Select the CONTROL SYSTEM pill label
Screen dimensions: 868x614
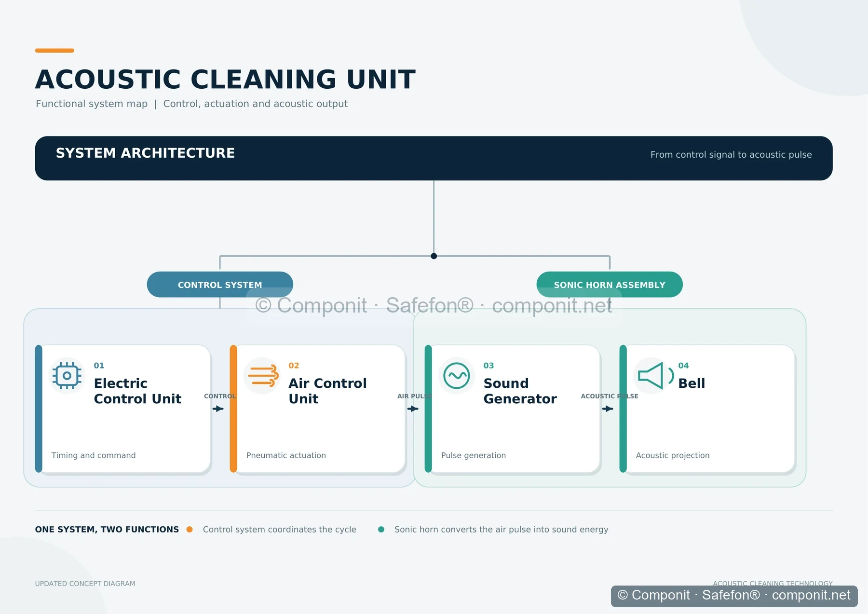pos(220,285)
